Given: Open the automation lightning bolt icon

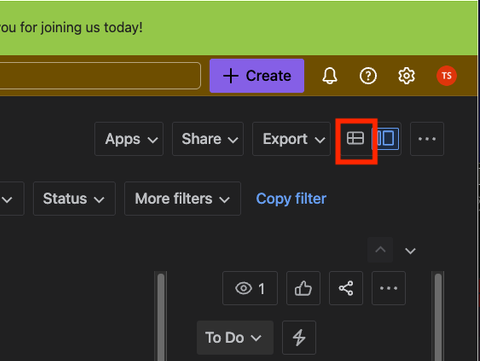Looking at the screenshot, I should click(x=299, y=338).
